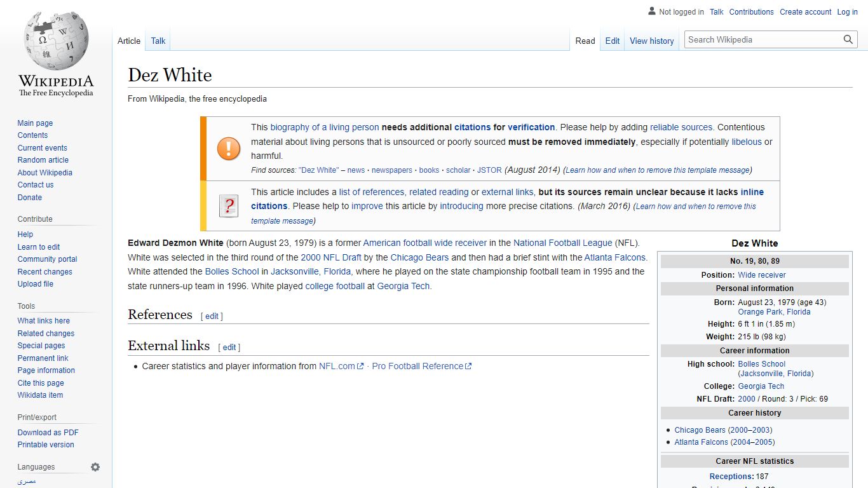
Task: Open Orange Park, Florida infobox link
Action: [x=774, y=312]
